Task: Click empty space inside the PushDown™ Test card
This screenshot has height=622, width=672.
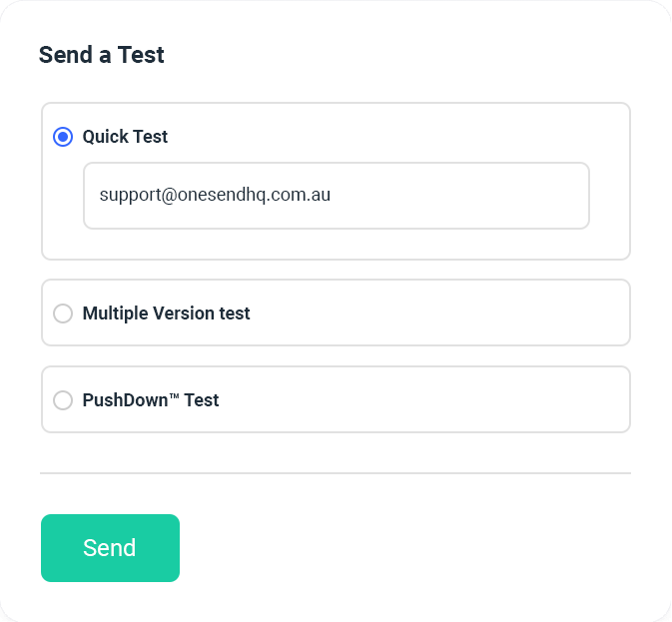Action: click(449, 400)
